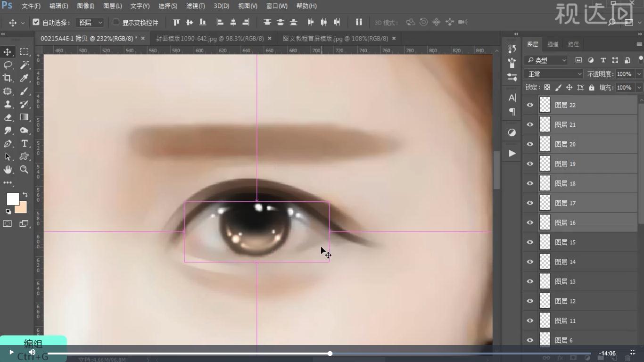Play the video
This screenshot has width=644, height=362.
coord(11,352)
